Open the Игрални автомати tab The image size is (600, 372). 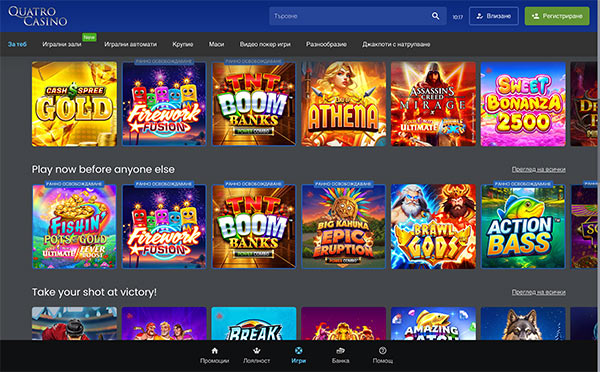[x=130, y=44]
